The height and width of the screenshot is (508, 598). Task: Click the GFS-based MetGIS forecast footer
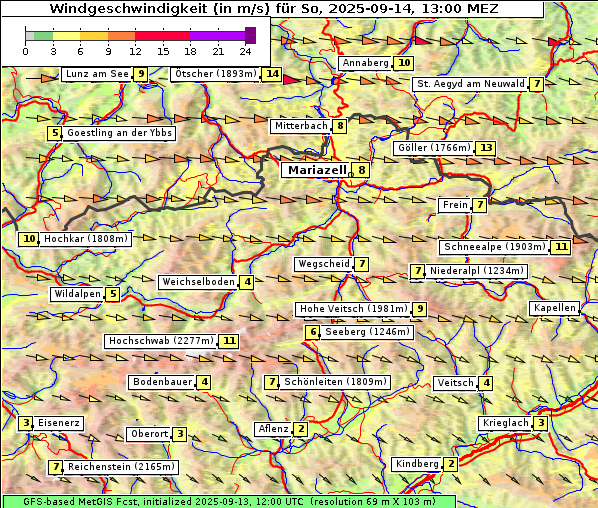click(x=229, y=502)
